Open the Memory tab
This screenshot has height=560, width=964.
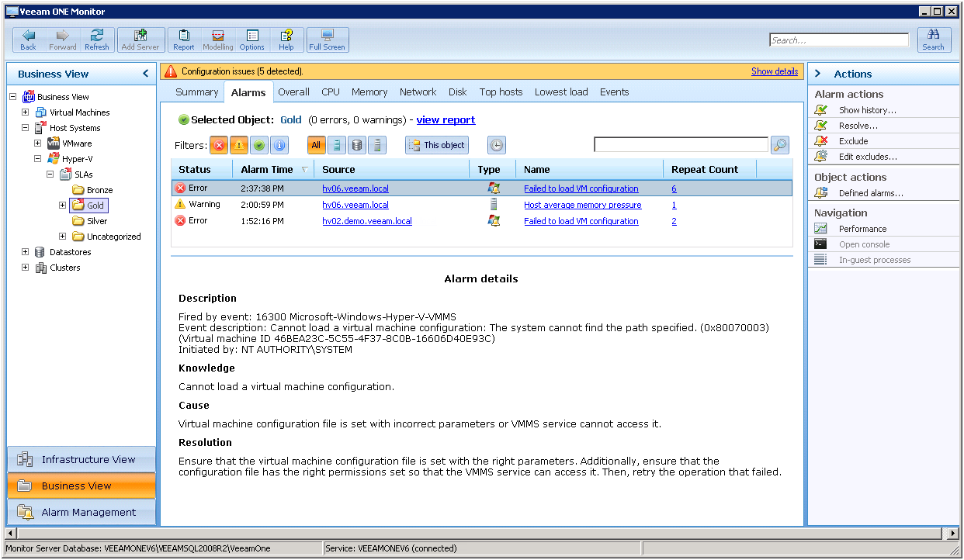369,92
